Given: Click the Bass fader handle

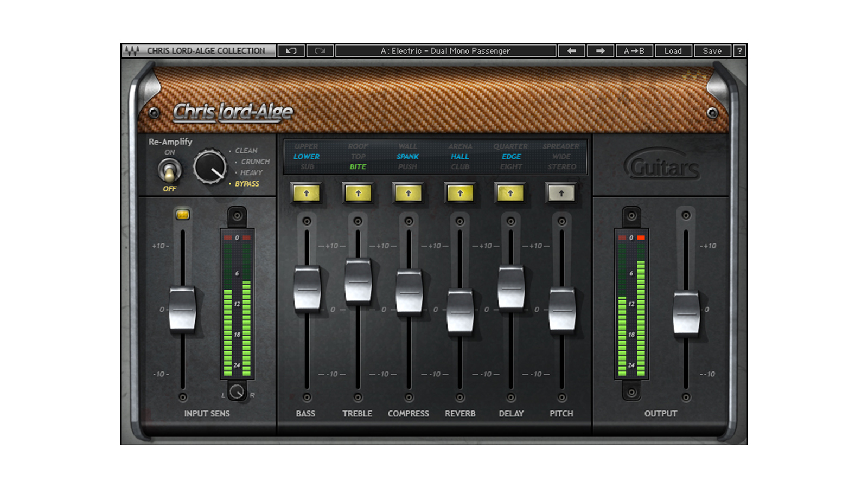Looking at the screenshot, I should 307,288.
